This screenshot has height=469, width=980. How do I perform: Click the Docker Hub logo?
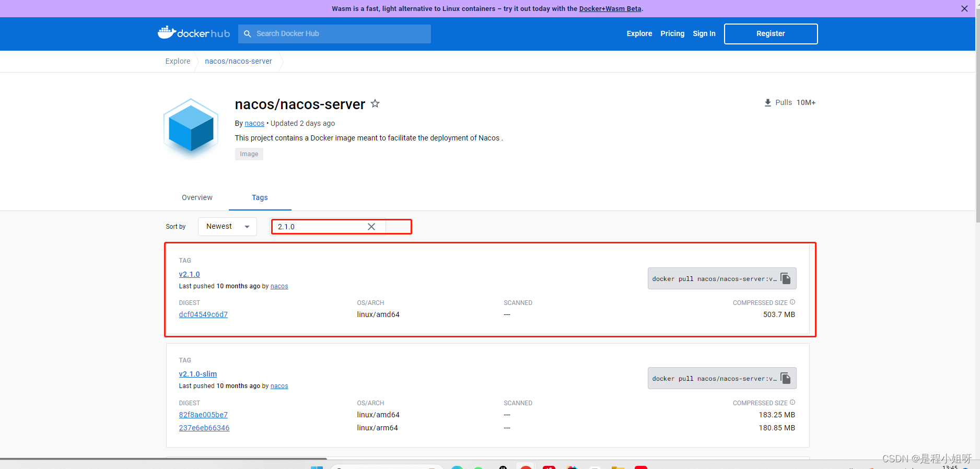[194, 33]
